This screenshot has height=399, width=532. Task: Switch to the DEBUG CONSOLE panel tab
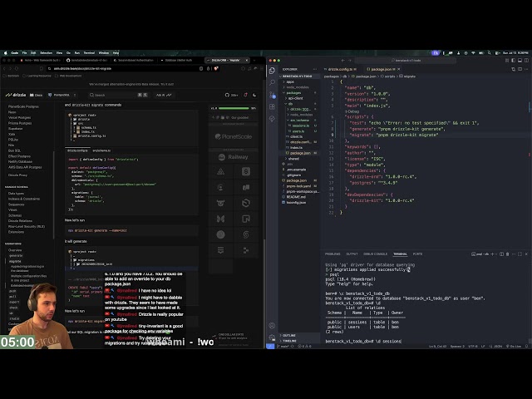[x=375, y=254]
